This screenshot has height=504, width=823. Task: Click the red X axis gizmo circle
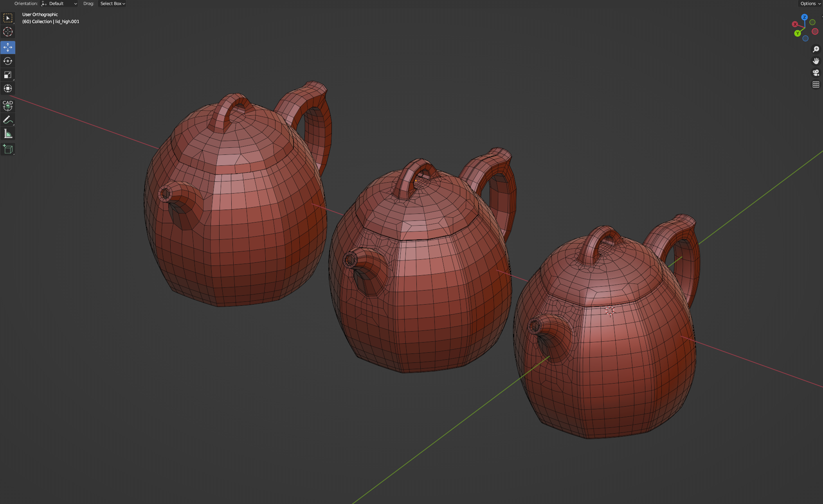coord(795,24)
